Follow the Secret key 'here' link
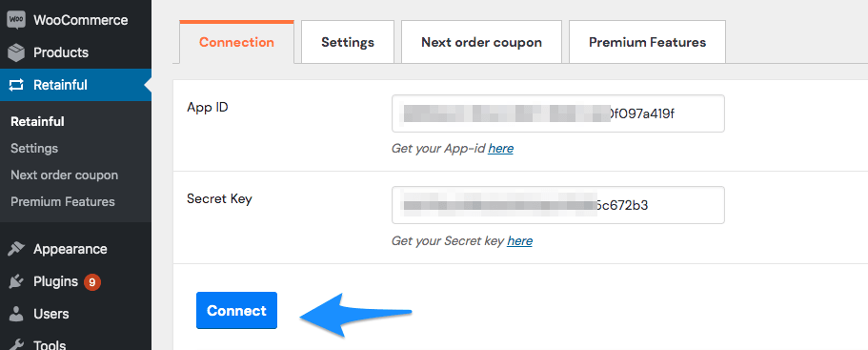This screenshot has width=868, height=350. (519, 241)
